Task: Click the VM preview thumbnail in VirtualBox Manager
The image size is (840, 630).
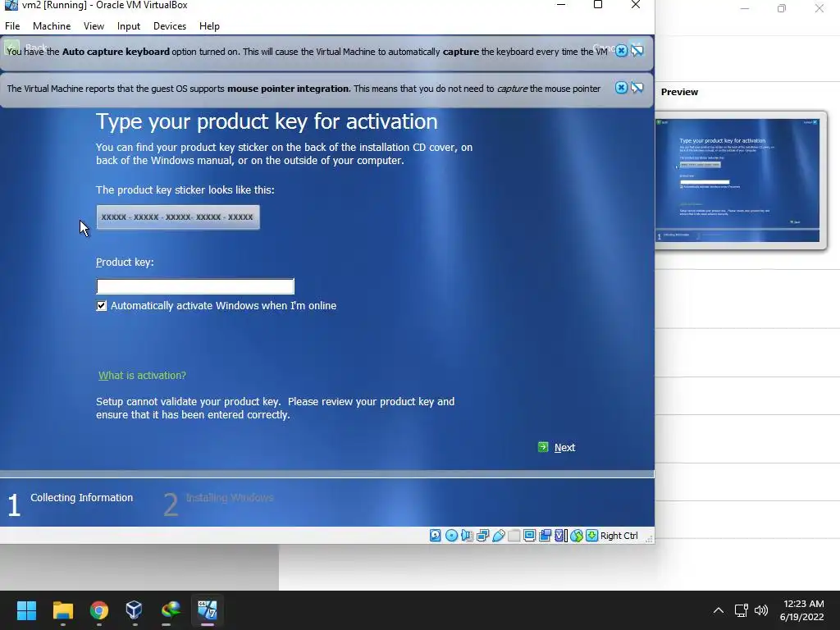Action: tap(737, 180)
